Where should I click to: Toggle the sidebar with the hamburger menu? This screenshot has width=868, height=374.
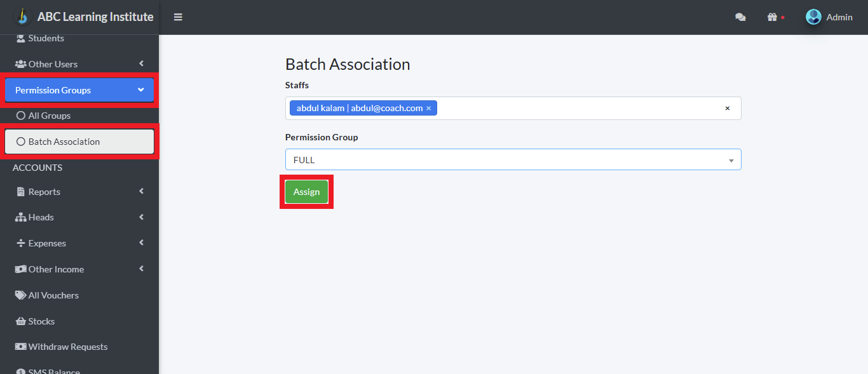[x=178, y=17]
